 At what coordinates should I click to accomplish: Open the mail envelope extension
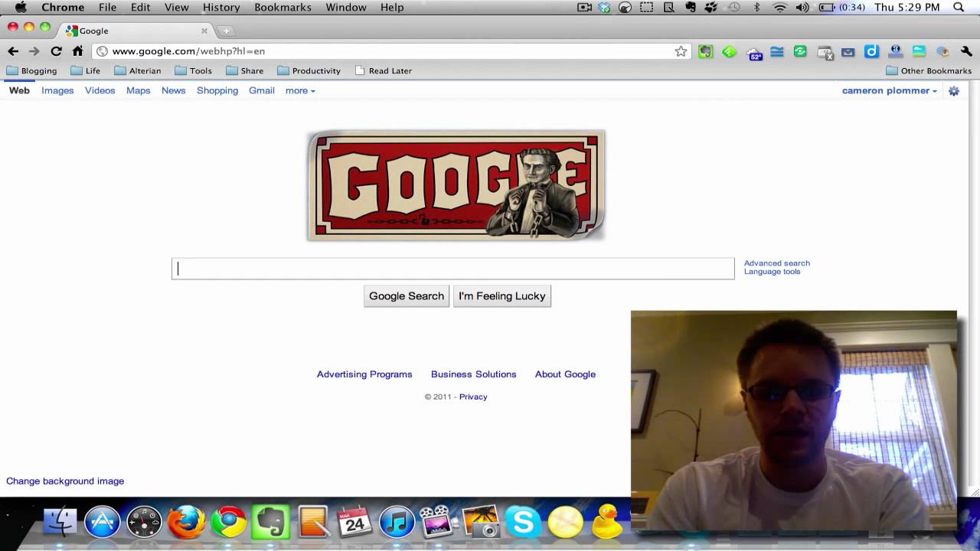point(848,52)
